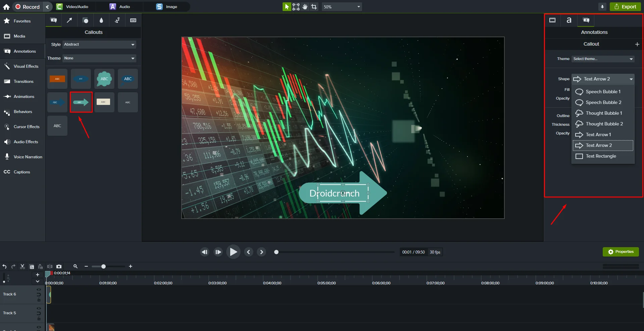The width and height of the screenshot is (644, 331).
Task: Switch to the Video/Audio tab
Action: coord(72,7)
